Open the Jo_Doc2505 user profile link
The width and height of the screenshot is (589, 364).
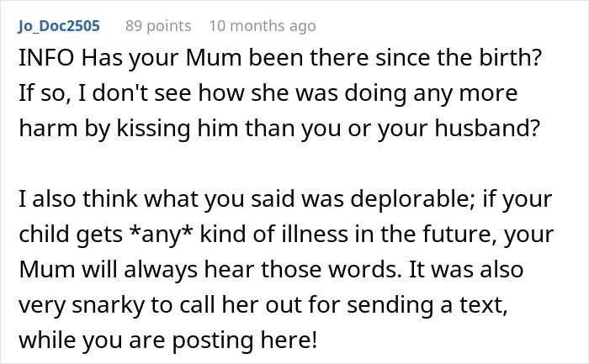58,25
